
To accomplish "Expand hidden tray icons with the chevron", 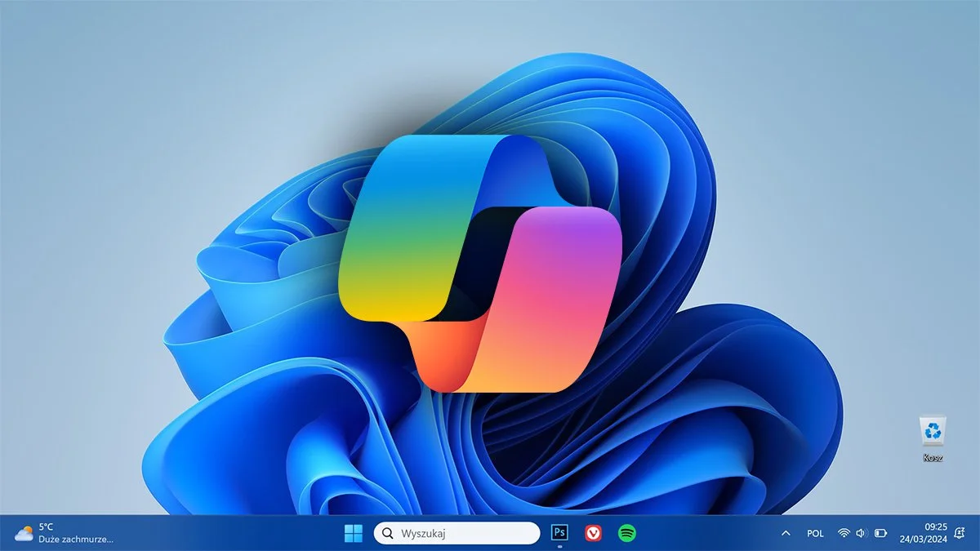I will pos(786,533).
